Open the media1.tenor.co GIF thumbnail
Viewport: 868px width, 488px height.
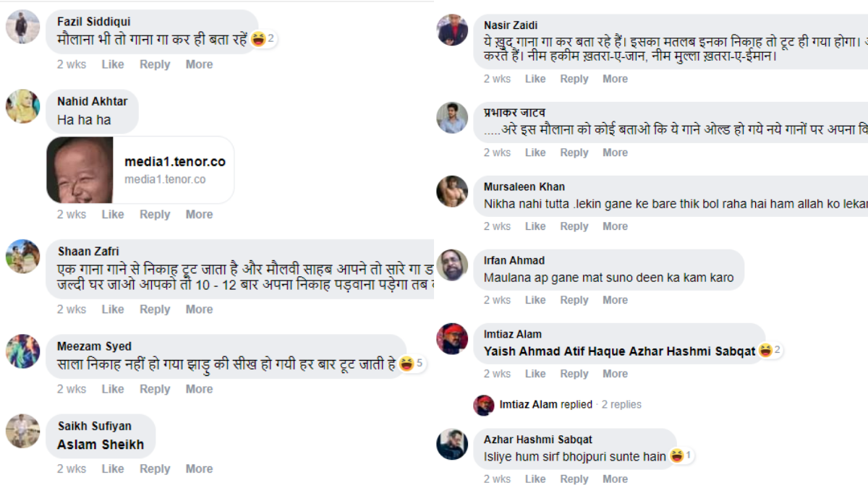pos(80,170)
